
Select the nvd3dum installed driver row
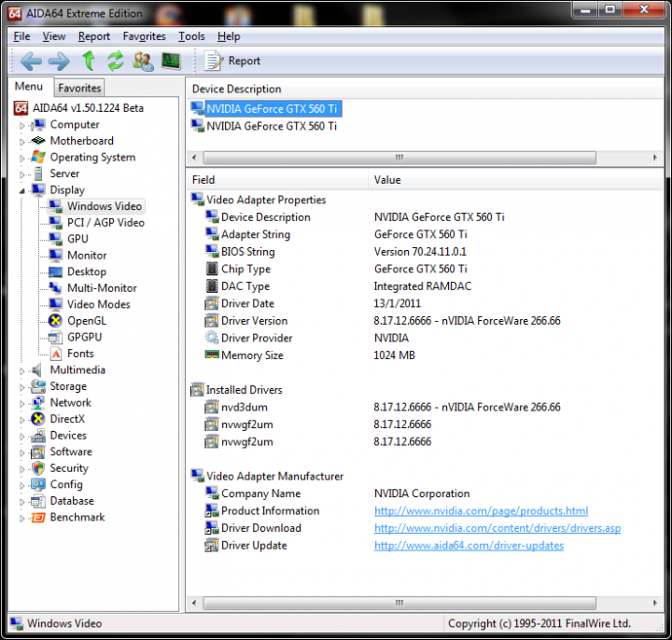[x=382, y=407]
